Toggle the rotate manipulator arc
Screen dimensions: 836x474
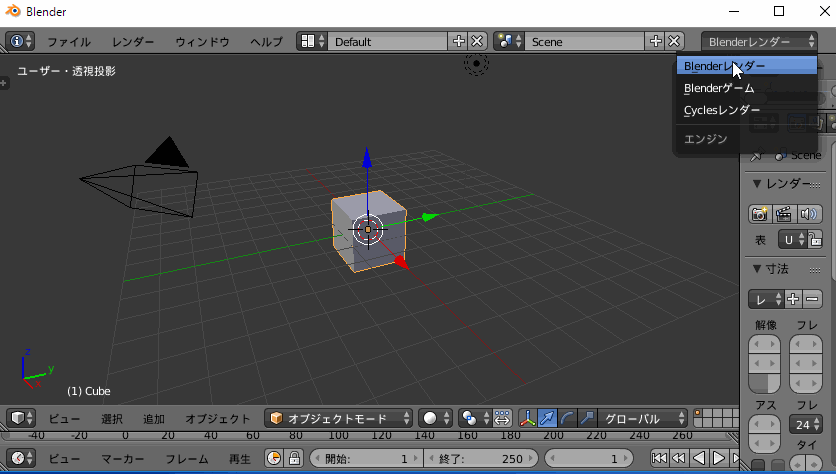coord(567,419)
